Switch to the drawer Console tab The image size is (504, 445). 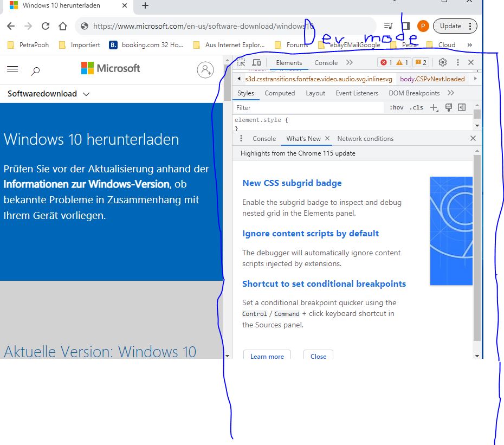264,139
